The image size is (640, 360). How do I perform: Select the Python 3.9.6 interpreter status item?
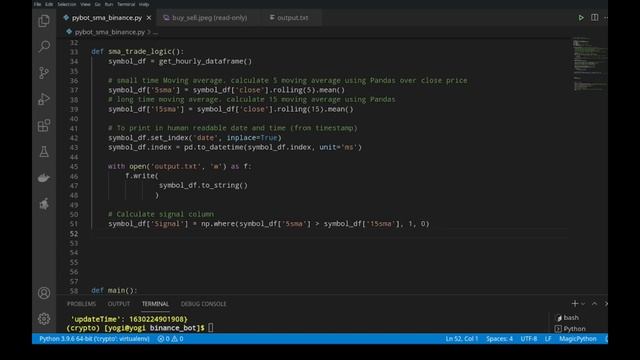[x=94, y=339]
